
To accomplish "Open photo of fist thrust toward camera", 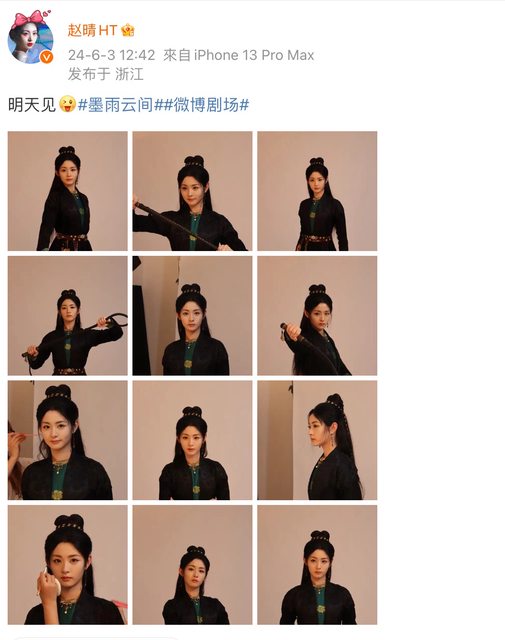I will pyautogui.click(x=317, y=316).
